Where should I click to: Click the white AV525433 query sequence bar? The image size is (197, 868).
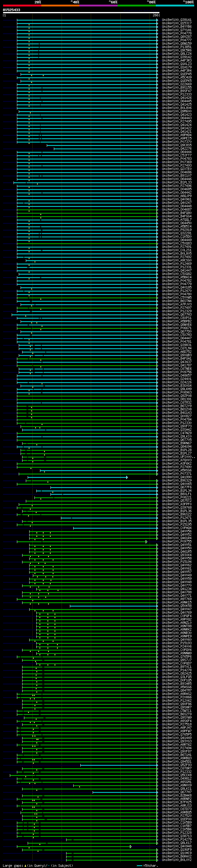tap(81, 12)
